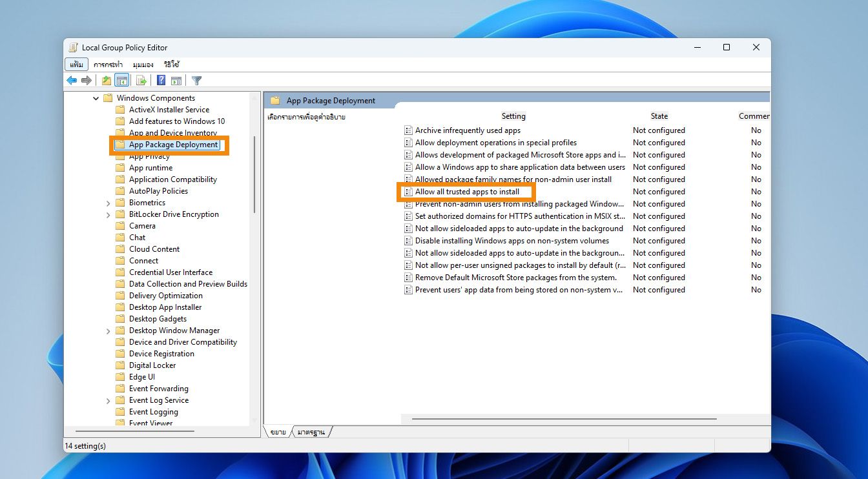This screenshot has width=868, height=479.
Task: Select 'Prevent non-admin users from installing packaged' setting
Action: [x=520, y=204]
